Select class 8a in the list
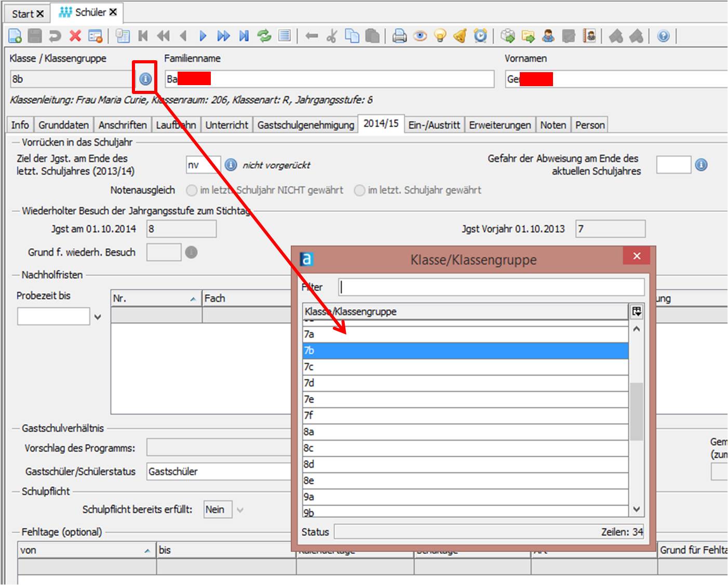 (465, 432)
